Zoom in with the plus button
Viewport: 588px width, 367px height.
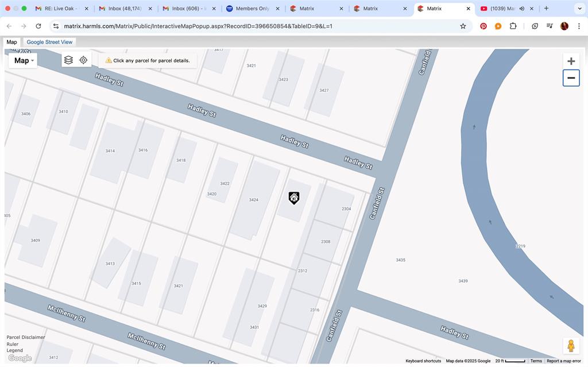(571, 61)
